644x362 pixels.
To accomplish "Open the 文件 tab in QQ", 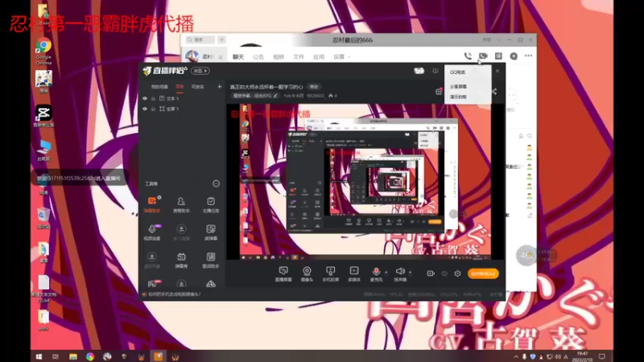I will coord(299,57).
